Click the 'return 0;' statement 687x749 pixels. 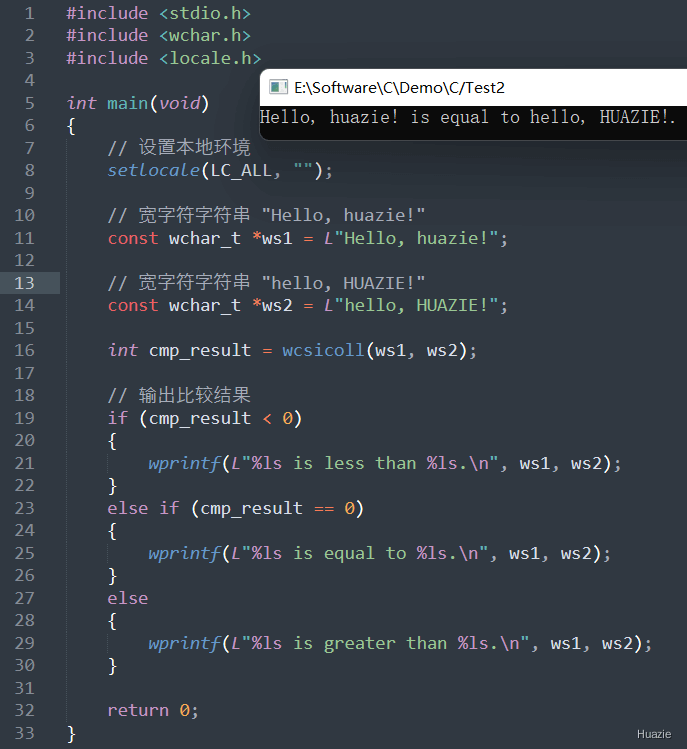(x=153, y=711)
